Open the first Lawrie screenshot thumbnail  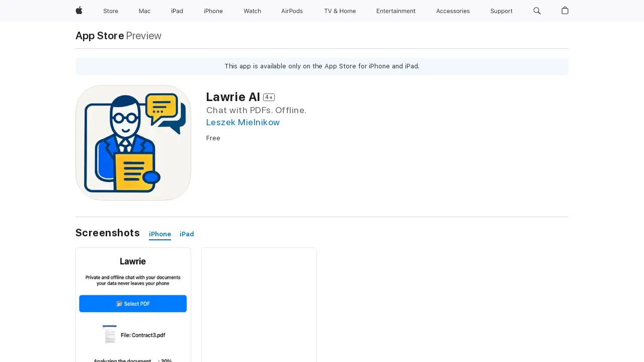tap(133, 305)
